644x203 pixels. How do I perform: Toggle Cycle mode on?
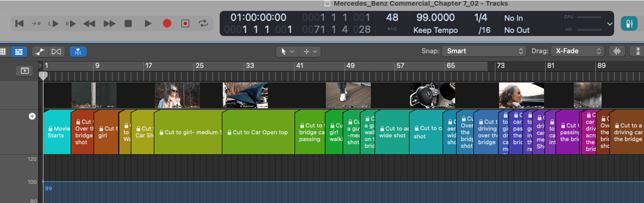203,23
